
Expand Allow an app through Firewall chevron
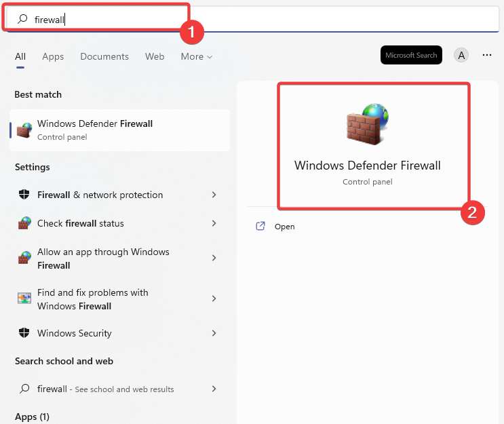(x=214, y=258)
